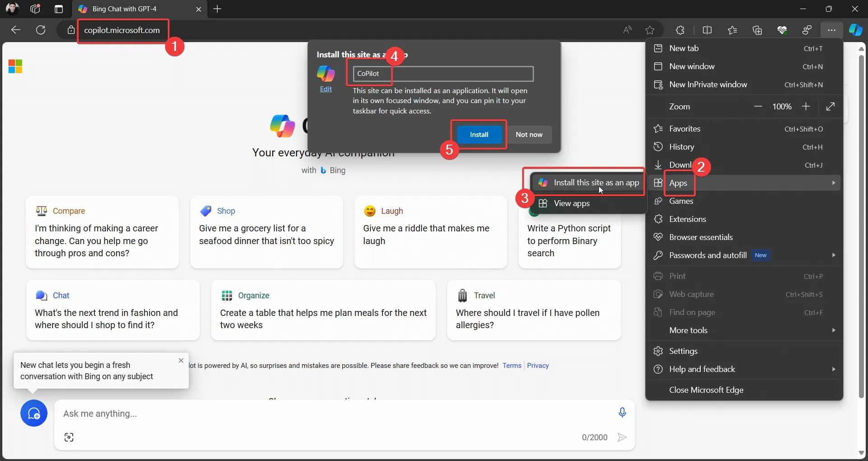Dismiss the New chat tooltip
This screenshot has height=461, width=868.
[181, 360]
